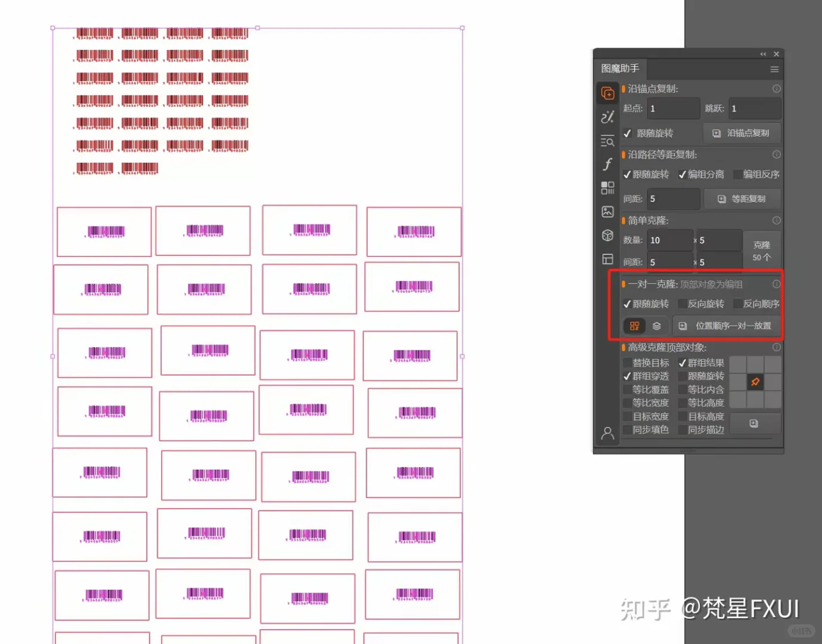Click the 位置顺序一对一放置 button

pyautogui.click(x=727, y=326)
